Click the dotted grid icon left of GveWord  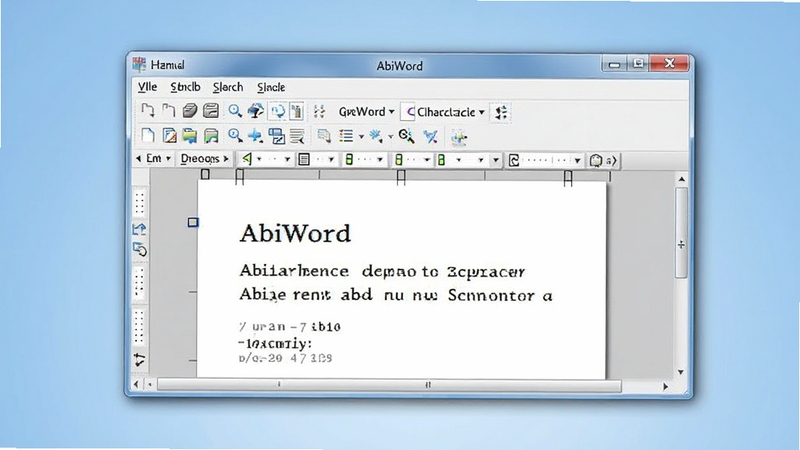(319, 111)
